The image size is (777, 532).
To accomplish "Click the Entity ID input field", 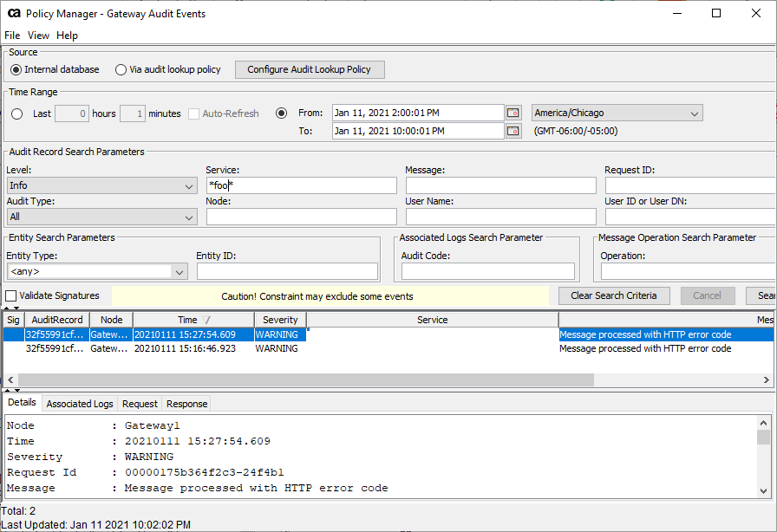I will click(x=287, y=271).
